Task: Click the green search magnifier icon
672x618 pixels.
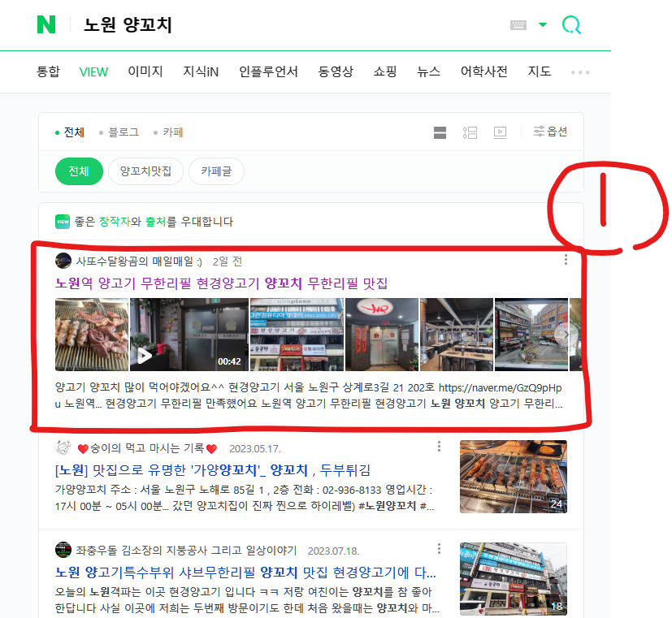Action: [571, 25]
